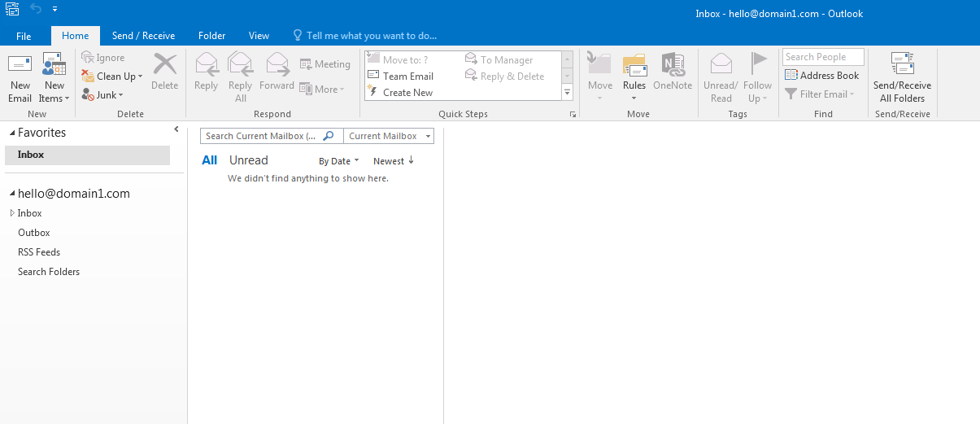The width and height of the screenshot is (980, 424).
Task: Click the New Email icon
Action: pyautogui.click(x=20, y=65)
